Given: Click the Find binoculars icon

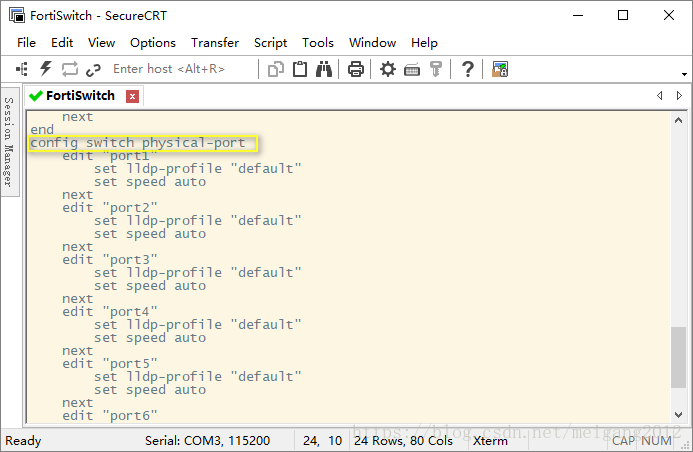Looking at the screenshot, I should point(324,69).
